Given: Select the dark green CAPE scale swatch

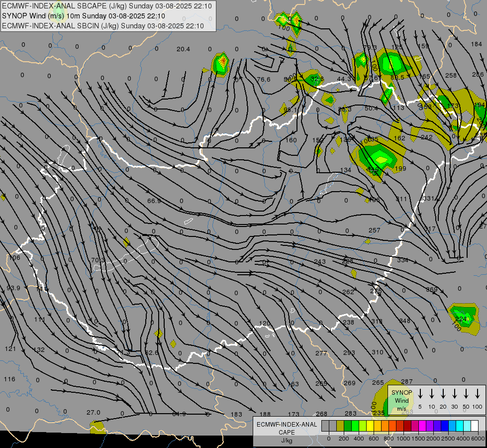Looking at the screenshot, I should (x=348, y=426).
